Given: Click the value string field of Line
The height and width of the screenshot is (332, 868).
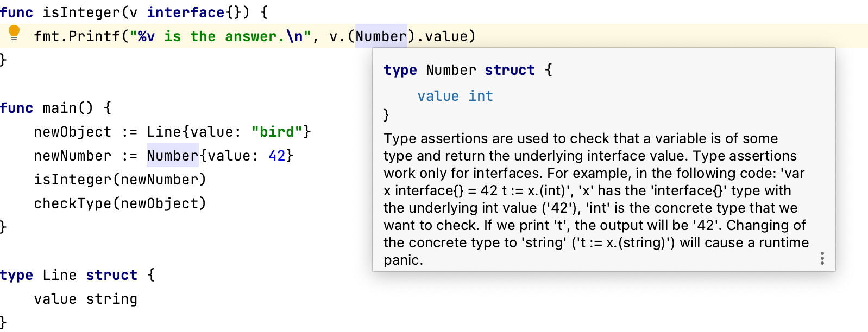Looking at the screenshot, I should point(85,299).
